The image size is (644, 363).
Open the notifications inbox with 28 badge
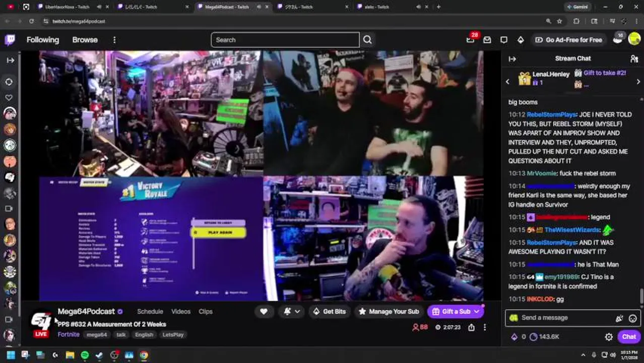pyautogui.click(x=471, y=39)
